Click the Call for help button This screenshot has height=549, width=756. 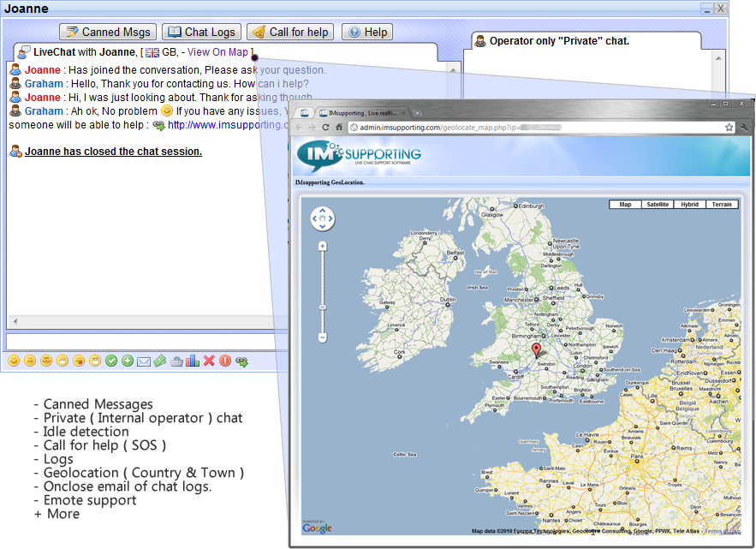(291, 32)
